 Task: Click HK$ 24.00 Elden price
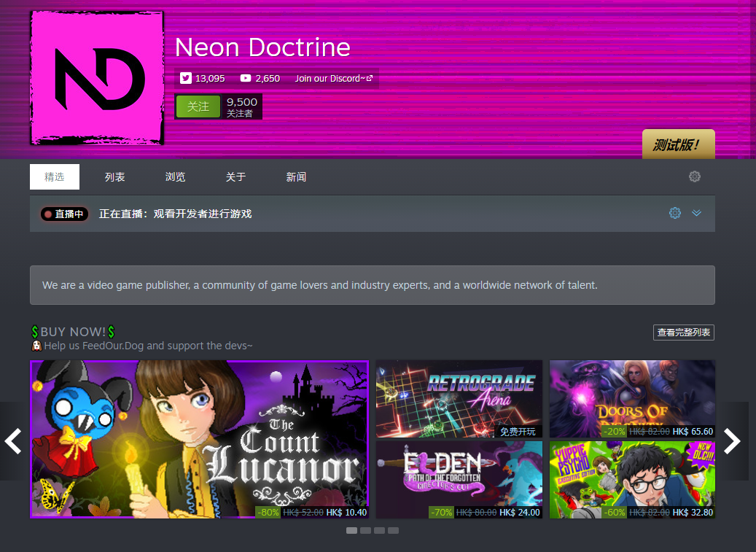tap(519, 513)
